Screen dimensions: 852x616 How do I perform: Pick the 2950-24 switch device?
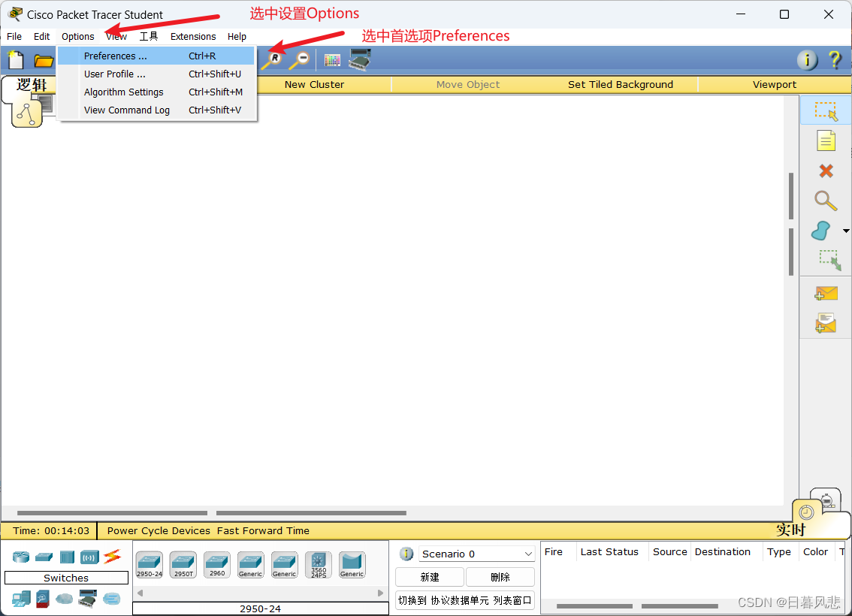pos(150,565)
